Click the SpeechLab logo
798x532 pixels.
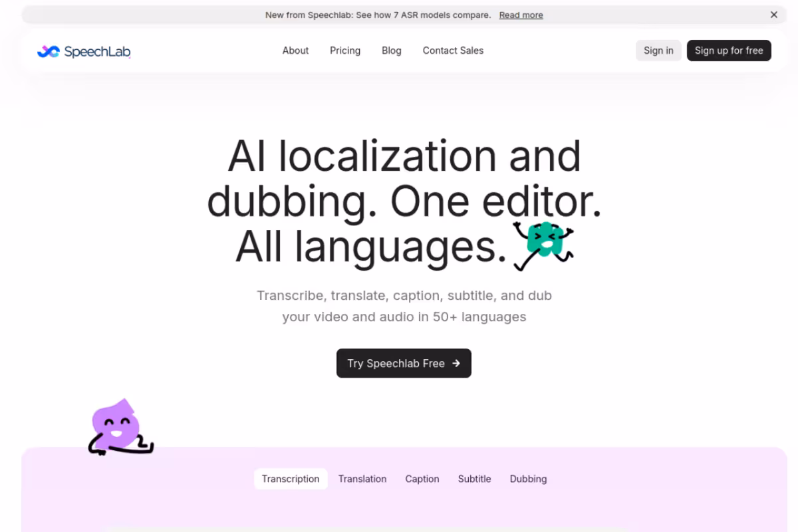click(84, 51)
